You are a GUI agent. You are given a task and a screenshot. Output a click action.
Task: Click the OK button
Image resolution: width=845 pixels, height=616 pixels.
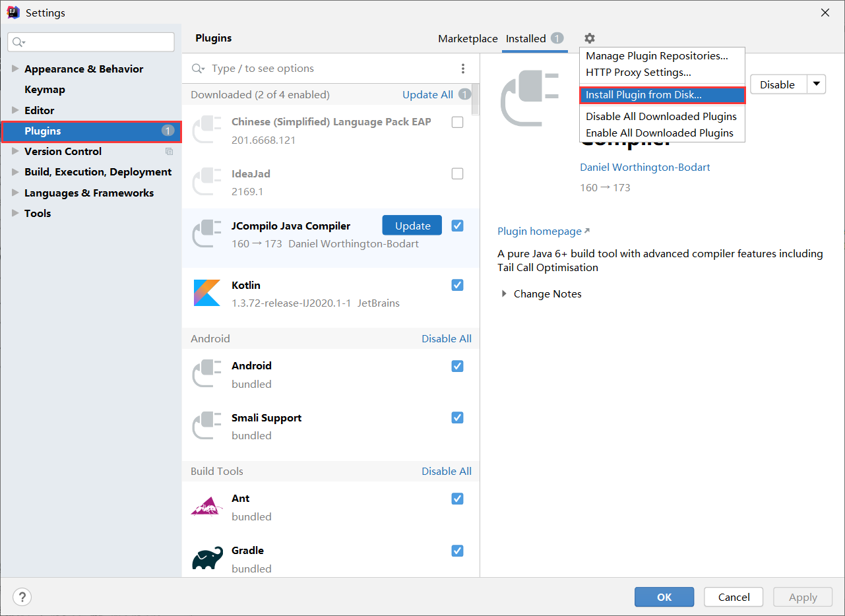[x=664, y=597]
